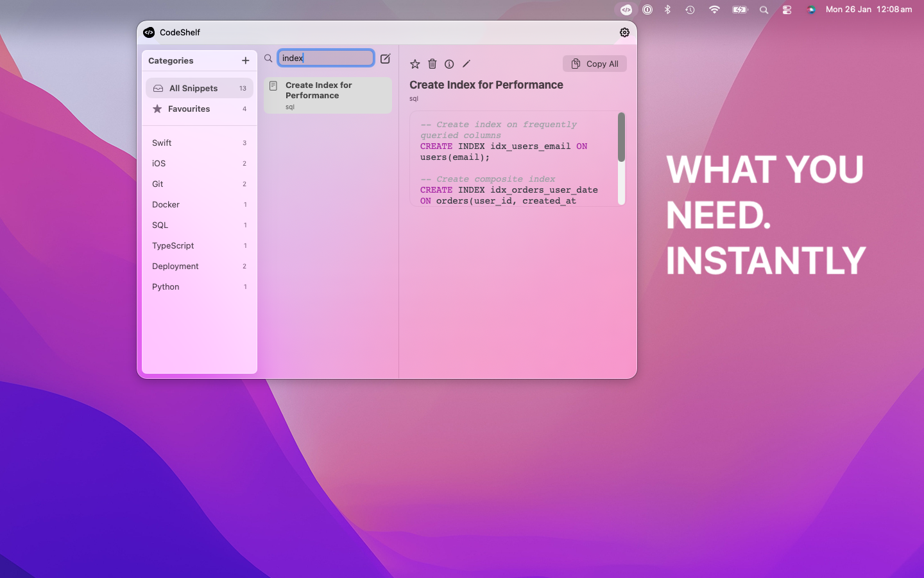924x578 pixels.
Task: Open the Wi-Fi menu in the menu bar
Action: point(714,10)
